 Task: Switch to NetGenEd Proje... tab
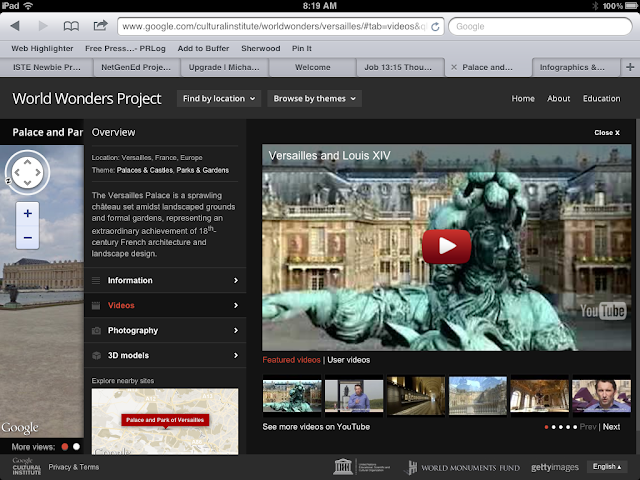[x=136, y=67]
